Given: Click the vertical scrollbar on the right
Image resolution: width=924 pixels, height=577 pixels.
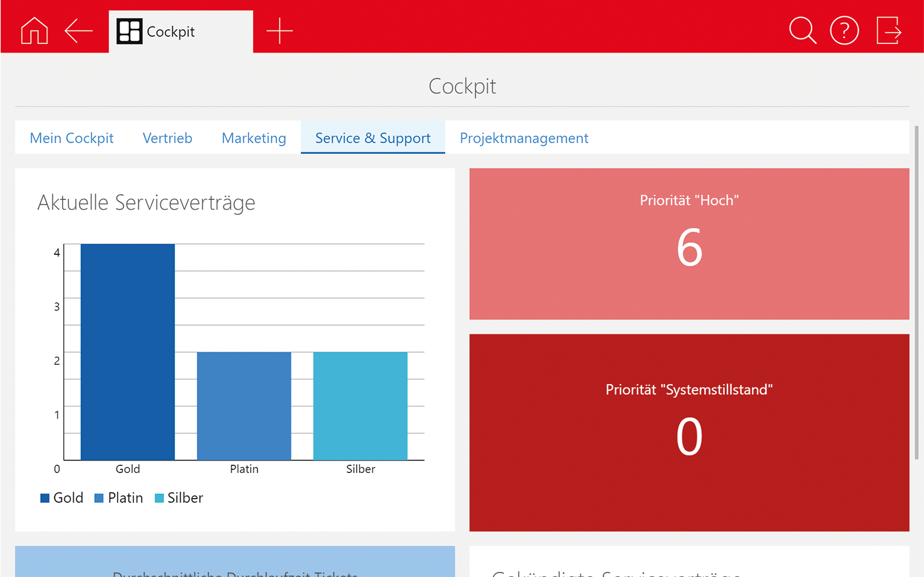Looking at the screenshot, I should click(916, 292).
